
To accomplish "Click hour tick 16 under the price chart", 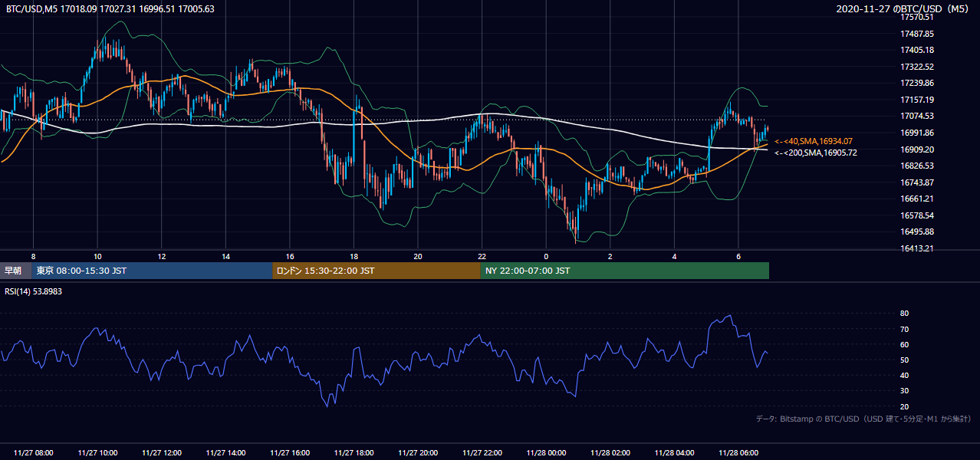I will pos(290,256).
